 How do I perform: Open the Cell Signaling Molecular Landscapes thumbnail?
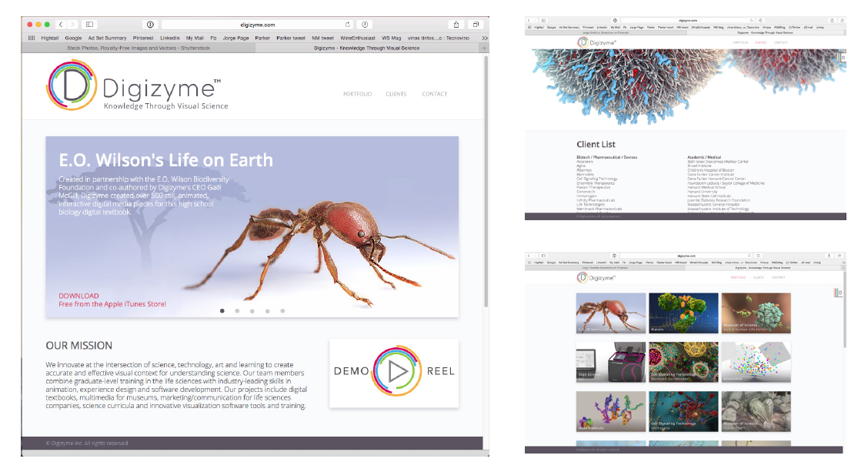coord(683,363)
